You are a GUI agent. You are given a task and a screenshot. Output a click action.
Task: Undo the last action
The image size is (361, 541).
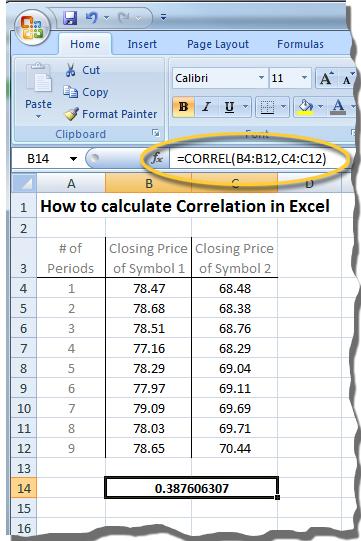coord(91,17)
